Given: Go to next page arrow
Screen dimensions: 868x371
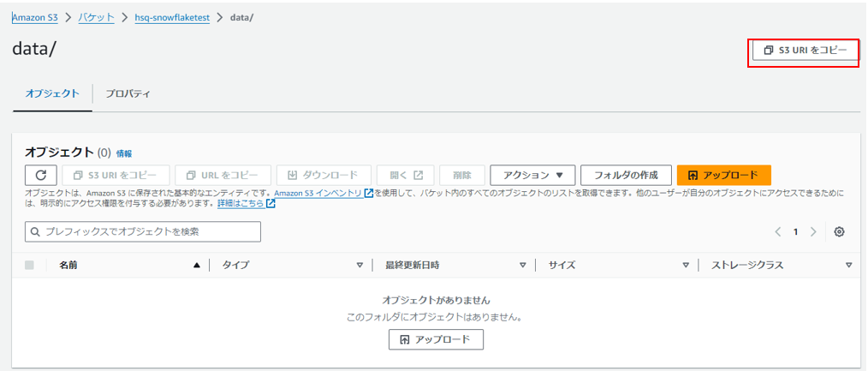Looking at the screenshot, I should coord(813,232).
